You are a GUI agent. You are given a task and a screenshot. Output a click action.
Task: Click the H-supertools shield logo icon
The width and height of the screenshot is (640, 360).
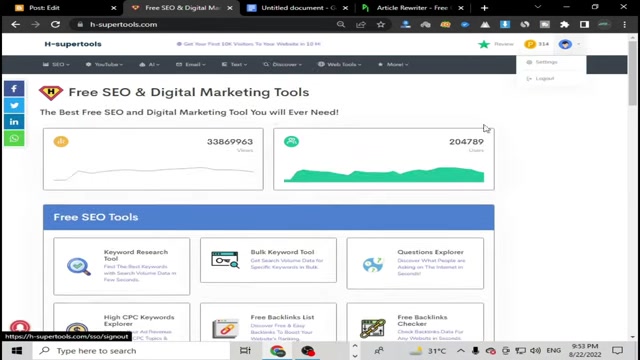[51, 93]
